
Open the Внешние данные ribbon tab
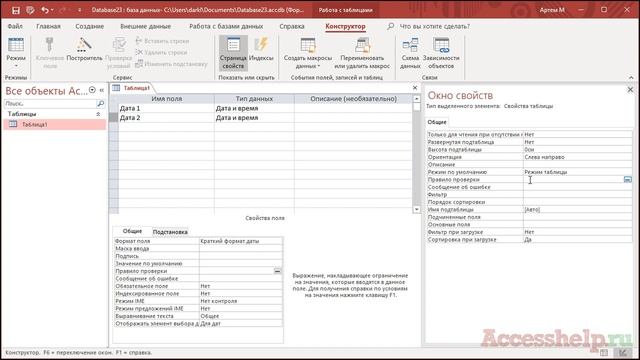[x=145, y=26]
